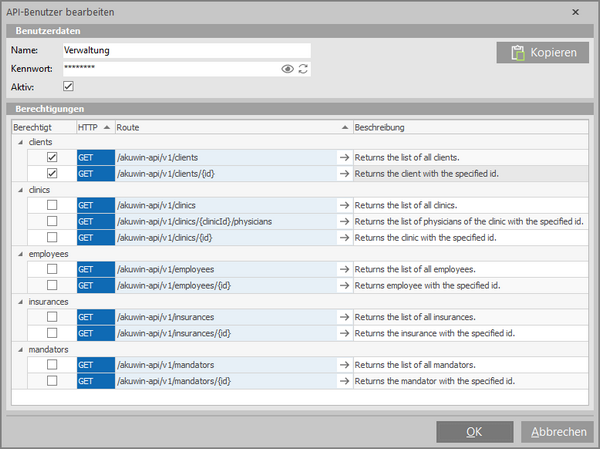
Task: Click arrow icon beside /akuwin-api/v1/mandators/{id} route
Action: (344, 381)
